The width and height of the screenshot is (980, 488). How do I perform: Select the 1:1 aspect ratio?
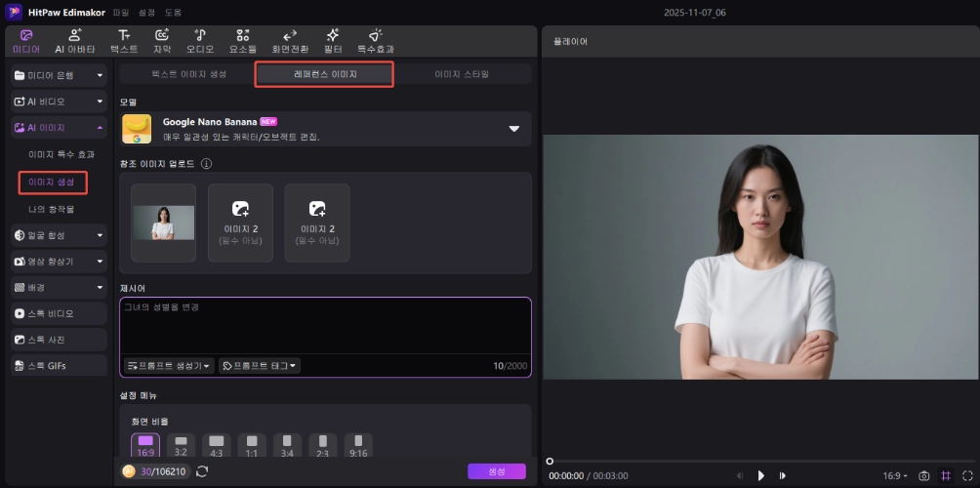pos(252,446)
